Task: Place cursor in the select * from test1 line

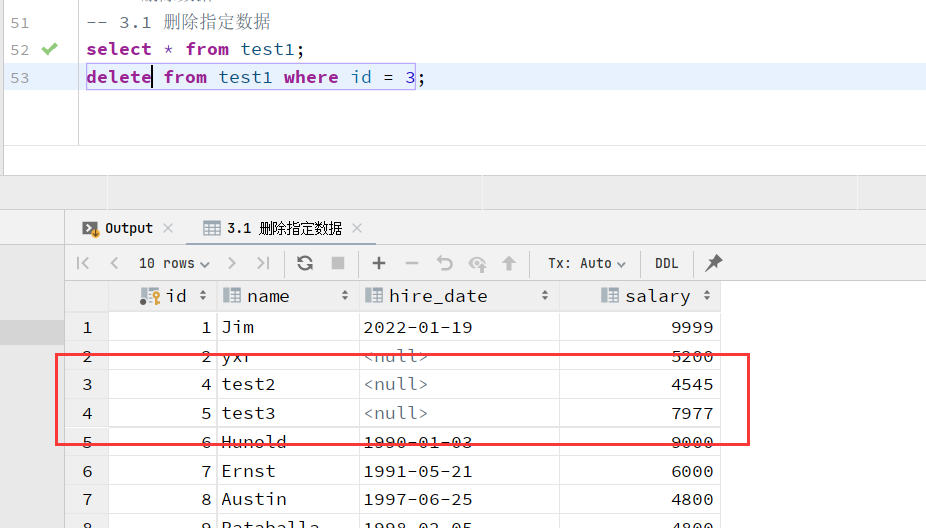Action: pyautogui.click(x=195, y=49)
